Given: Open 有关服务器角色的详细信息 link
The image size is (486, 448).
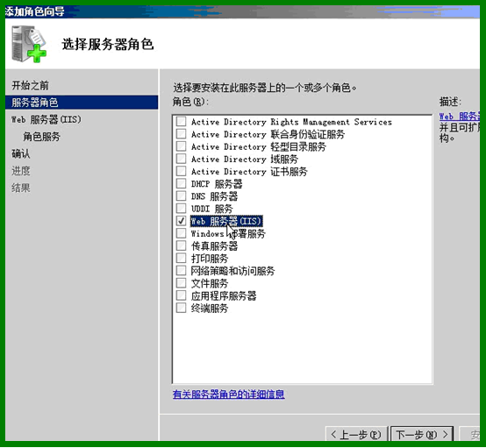Looking at the screenshot, I should click(x=228, y=395).
